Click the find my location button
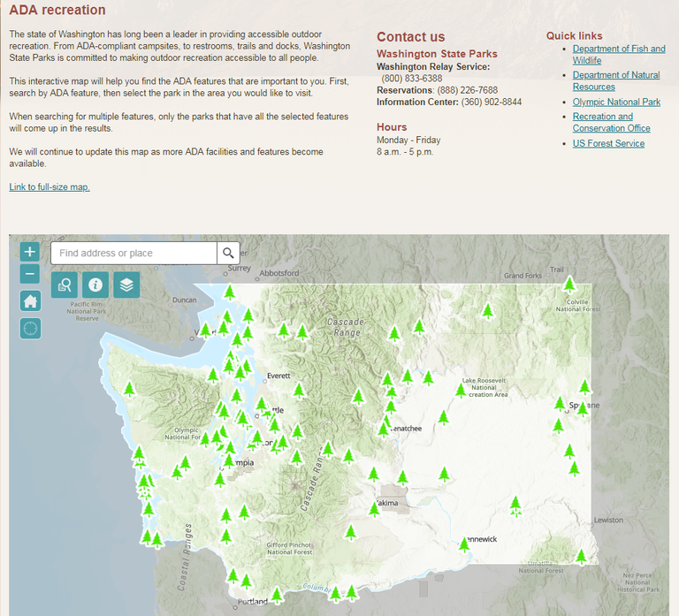Viewport: 679px width, 616px height. click(30, 329)
